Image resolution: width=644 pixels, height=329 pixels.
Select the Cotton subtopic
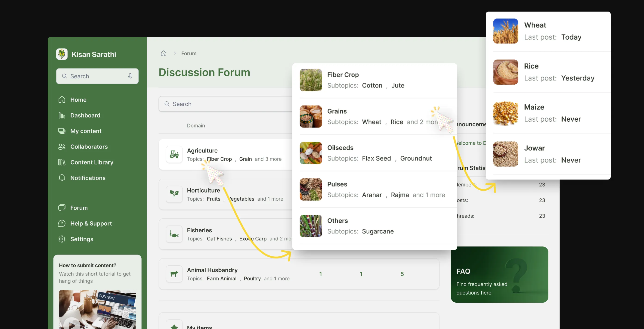[x=372, y=85]
